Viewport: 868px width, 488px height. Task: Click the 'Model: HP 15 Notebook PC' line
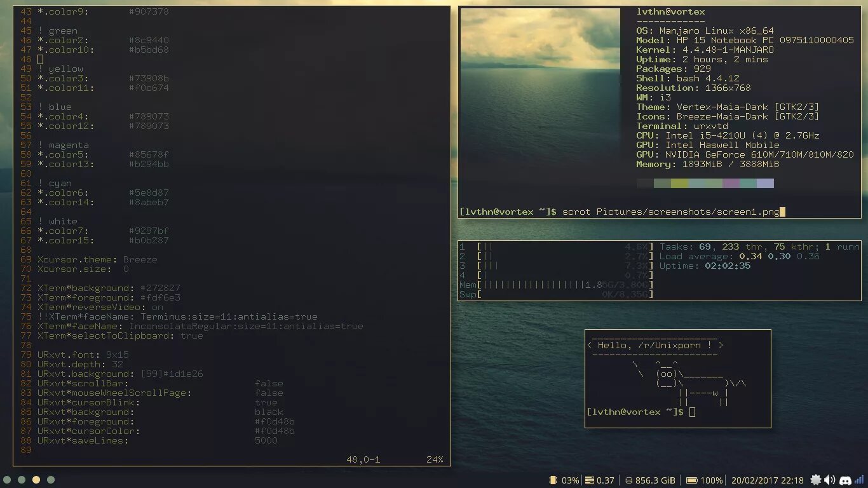(x=745, y=40)
